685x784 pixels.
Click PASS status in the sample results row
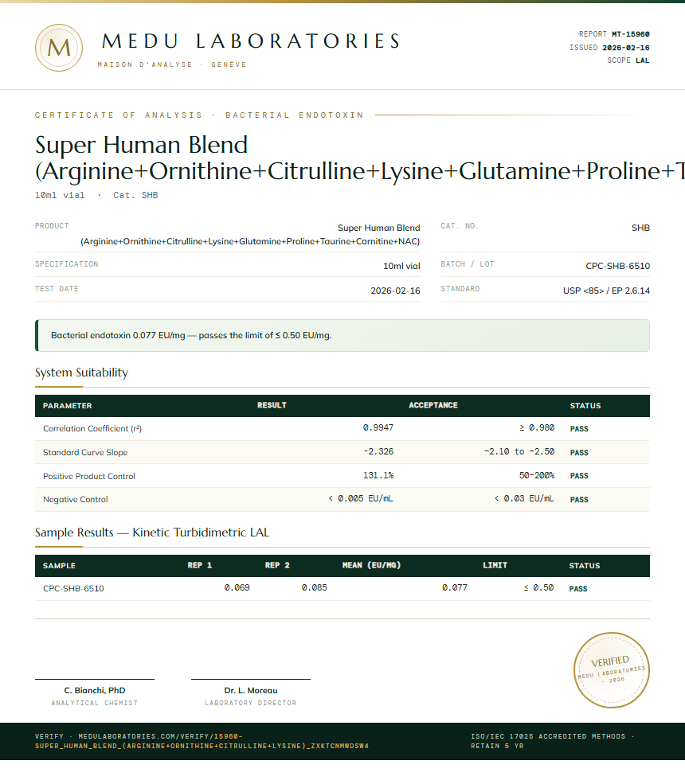578,588
